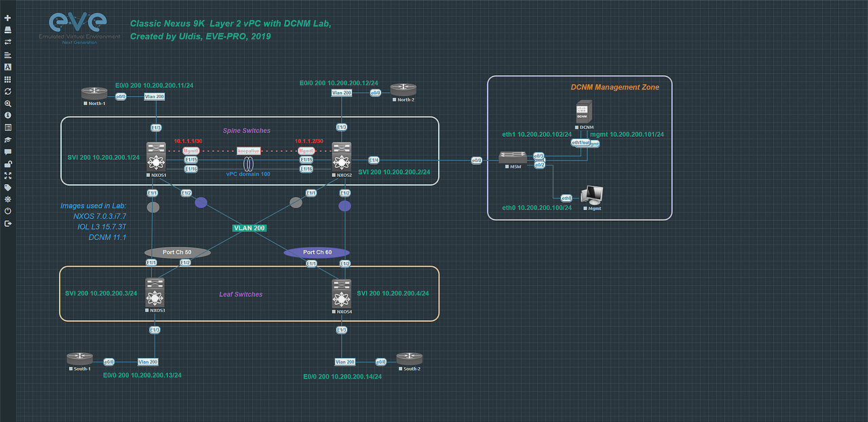Expand the More actions grid menu
The width and height of the screenshot is (868, 422).
7,79
